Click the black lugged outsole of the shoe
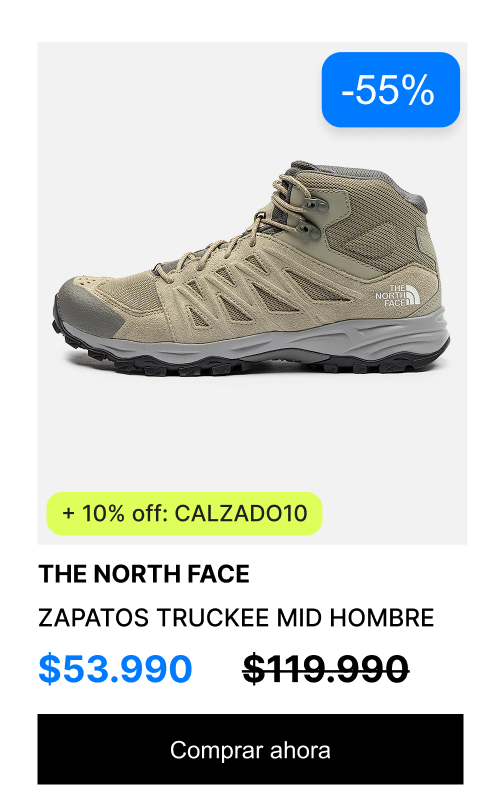Image resolution: width=501 pixels, height=810 pixels. (x=248, y=365)
